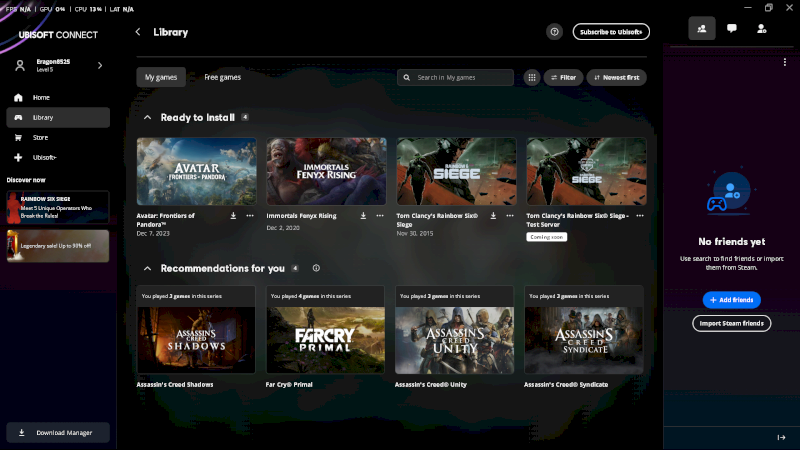
Task: Open the Rainbow Six Siege Test Server cover
Action: click(x=586, y=171)
